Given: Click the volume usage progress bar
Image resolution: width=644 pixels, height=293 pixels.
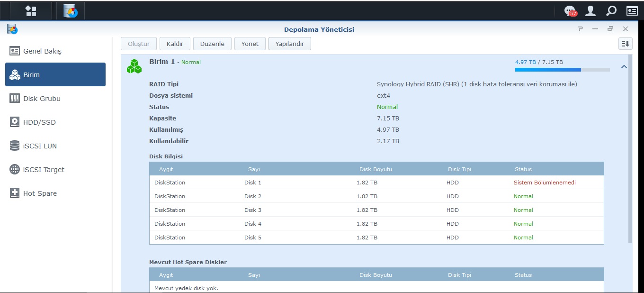Looking at the screenshot, I should click(x=562, y=70).
